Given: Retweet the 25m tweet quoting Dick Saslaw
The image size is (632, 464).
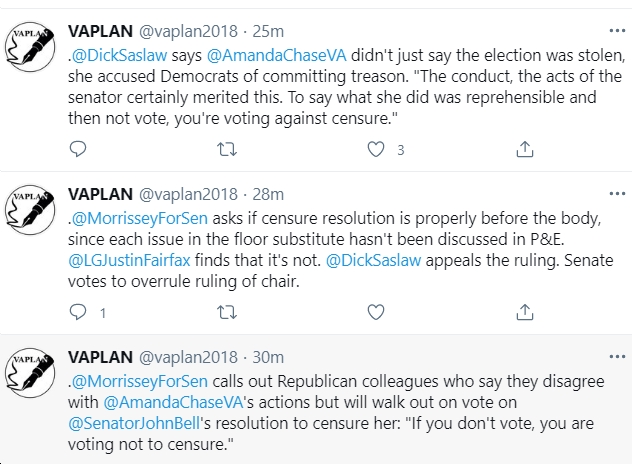Looking at the screenshot, I should pos(227,150).
